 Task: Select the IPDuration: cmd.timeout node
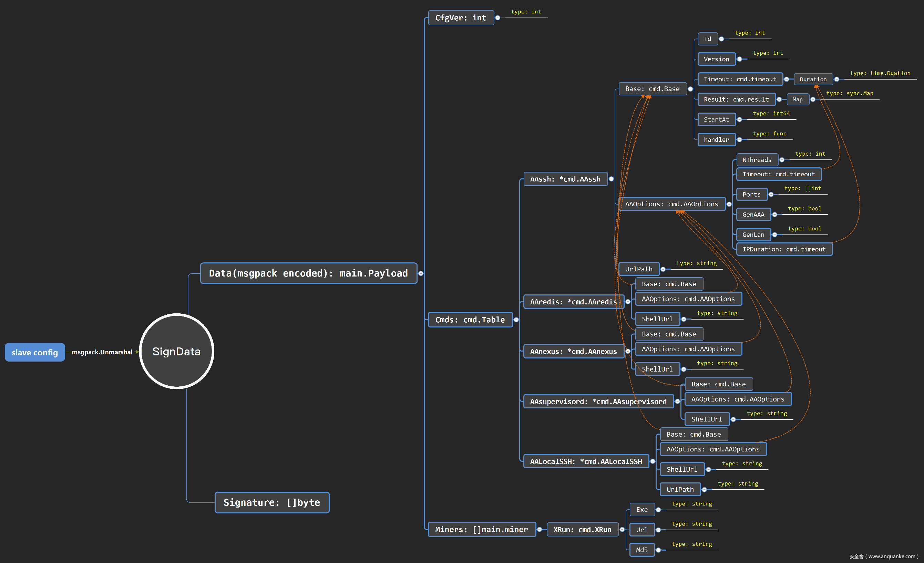784,249
